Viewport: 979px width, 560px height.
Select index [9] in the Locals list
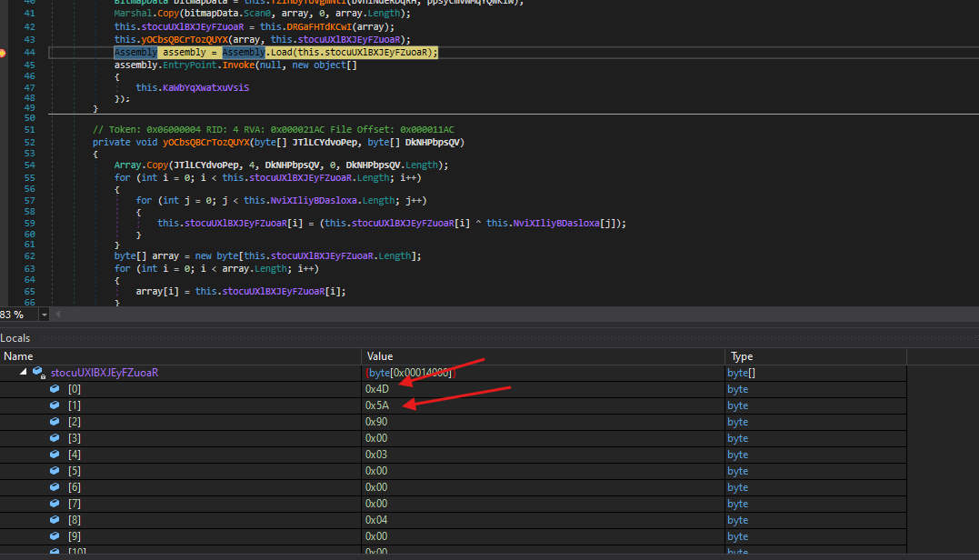point(75,536)
